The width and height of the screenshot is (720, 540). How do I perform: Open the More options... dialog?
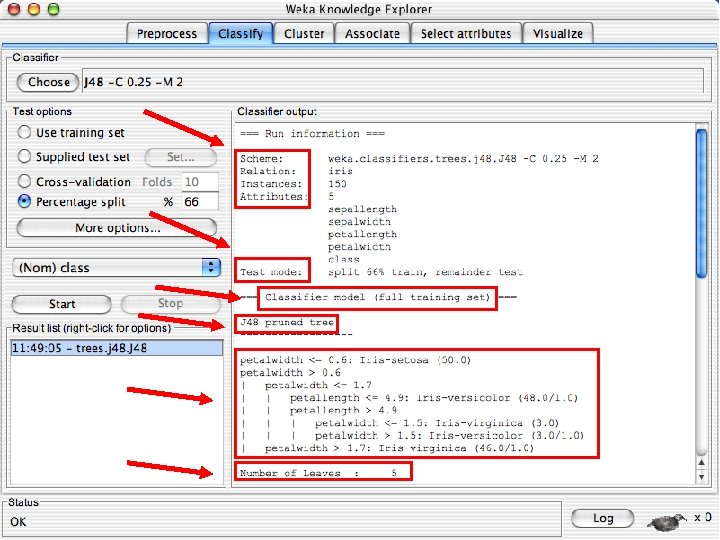pos(117,228)
